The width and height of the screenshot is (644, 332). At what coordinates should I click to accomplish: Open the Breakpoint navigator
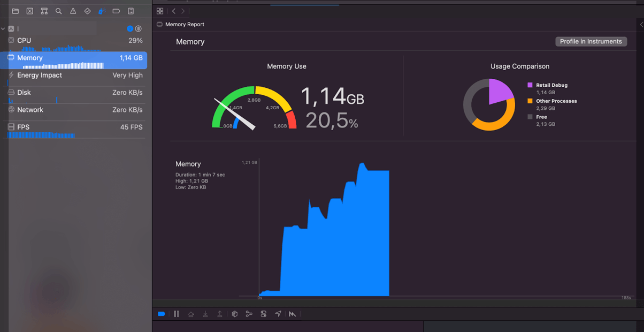pyautogui.click(x=116, y=11)
